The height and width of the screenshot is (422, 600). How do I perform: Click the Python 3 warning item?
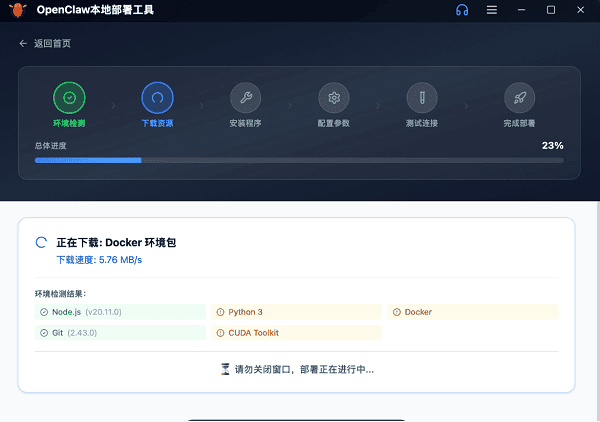click(296, 312)
